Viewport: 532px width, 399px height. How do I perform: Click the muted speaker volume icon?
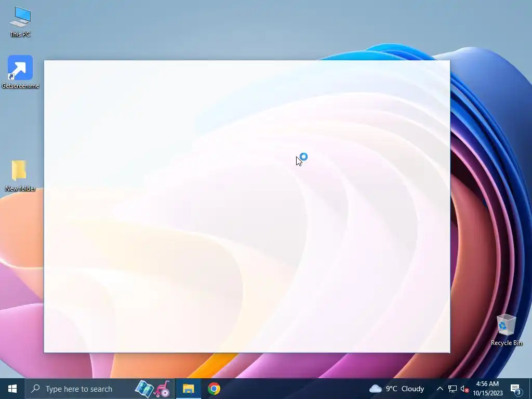tap(464, 389)
